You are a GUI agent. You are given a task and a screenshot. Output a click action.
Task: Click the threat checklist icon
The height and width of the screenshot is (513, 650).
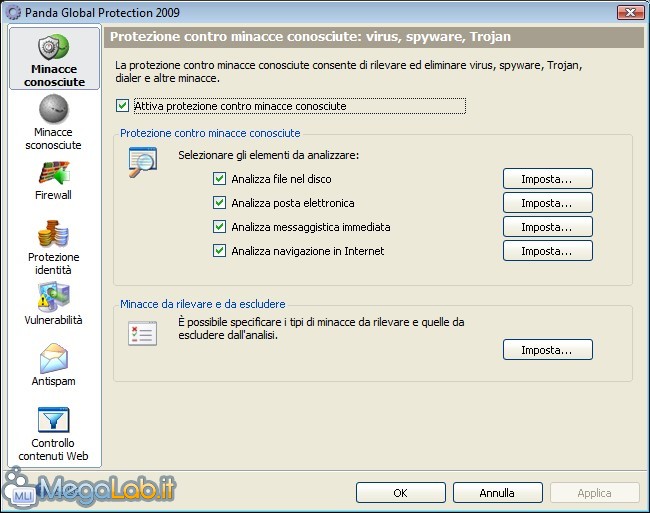[143, 333]
